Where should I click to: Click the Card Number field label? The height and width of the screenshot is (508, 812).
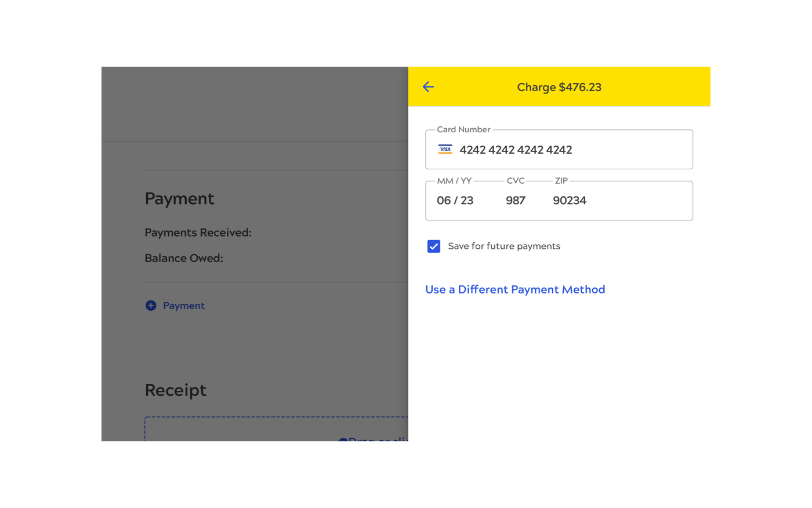click(x=463, y=129)
